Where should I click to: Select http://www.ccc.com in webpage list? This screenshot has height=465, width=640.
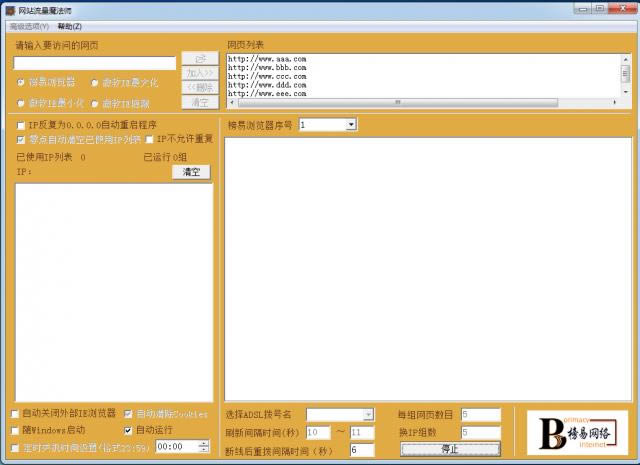tap(267, 76)
